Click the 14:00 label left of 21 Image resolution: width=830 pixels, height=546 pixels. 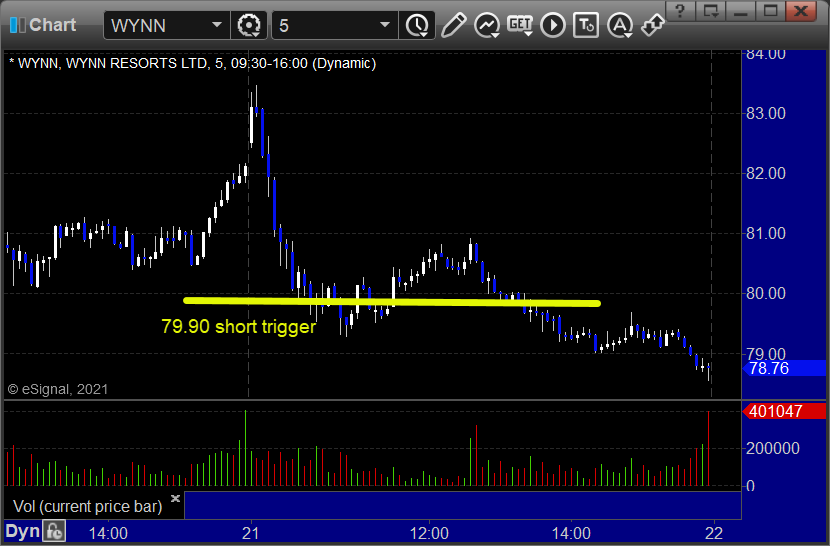click(108, 533)
